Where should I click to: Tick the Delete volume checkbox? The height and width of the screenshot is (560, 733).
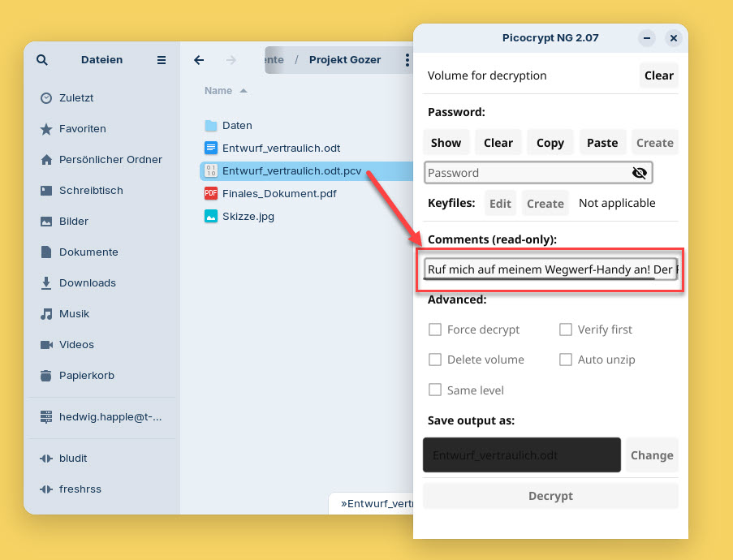pos(435,360)
